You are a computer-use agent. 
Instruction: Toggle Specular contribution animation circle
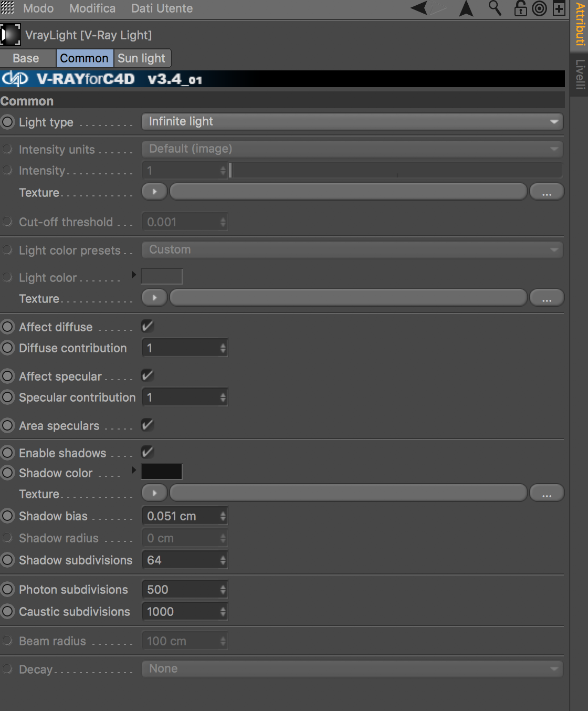(x=7, y=397)
